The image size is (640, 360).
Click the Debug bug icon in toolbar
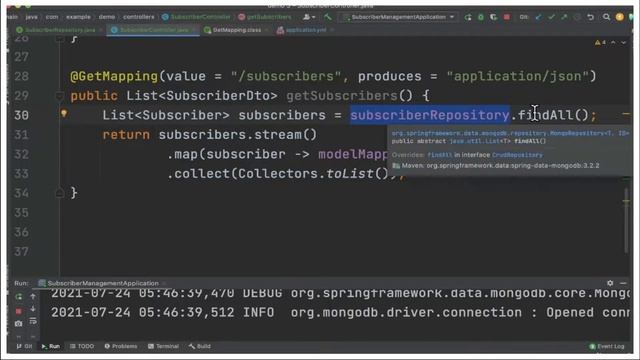[x=480, y=17]
